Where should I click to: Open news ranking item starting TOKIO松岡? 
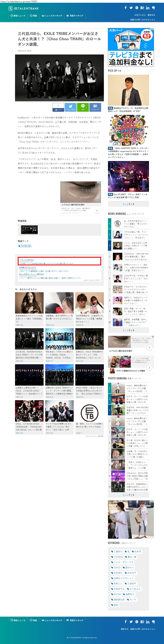tap(128, 256)
